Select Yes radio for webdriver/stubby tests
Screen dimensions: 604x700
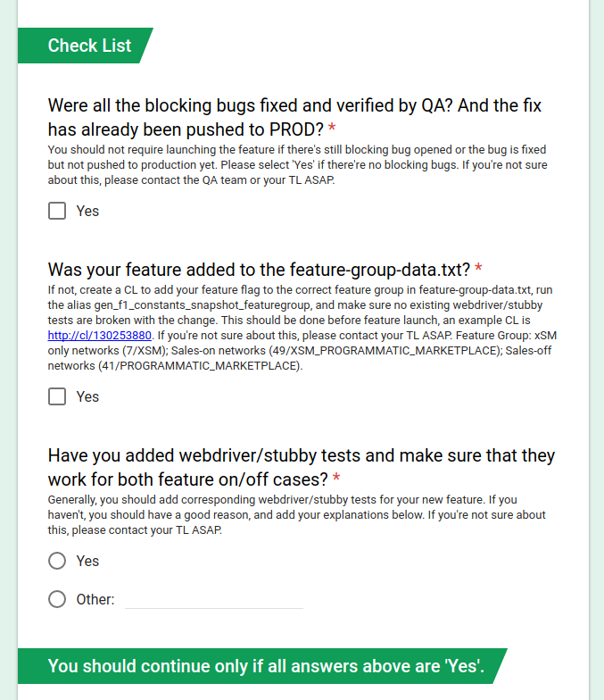pos(57,561)
